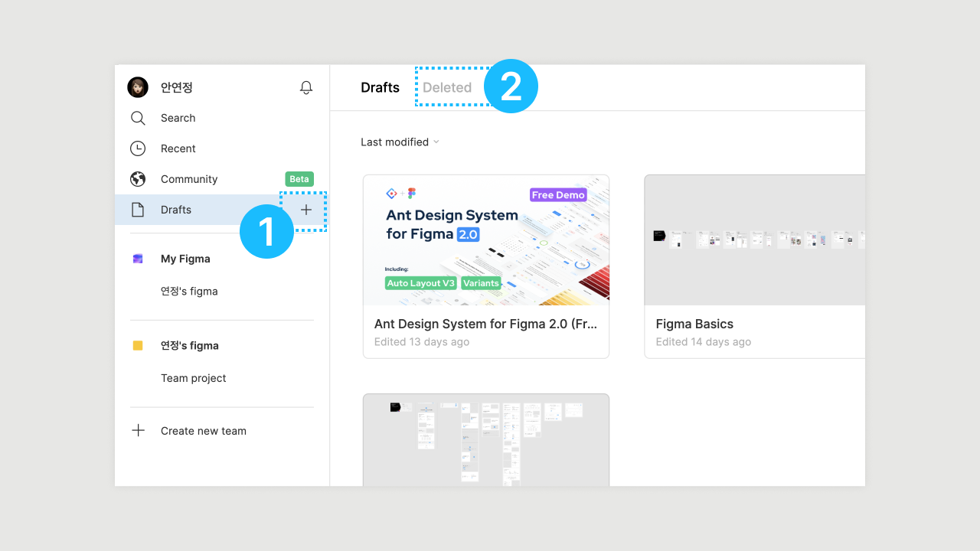The image size is (980, 551).
Task: Click the Ant Design System for Figma 2.0 title
Action: (486, 324)
